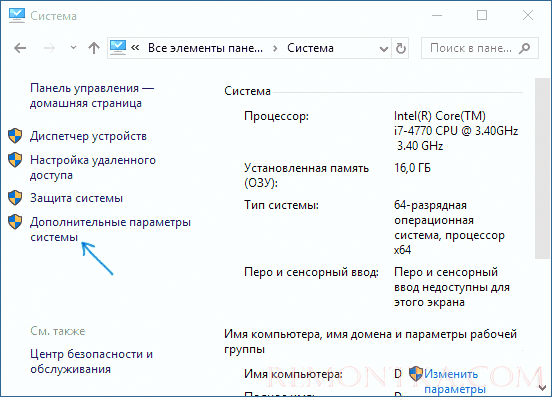Screen dimensions: 552x397
Task: Open 'Дополнительные параметры системы'
Action: [111, 229]
